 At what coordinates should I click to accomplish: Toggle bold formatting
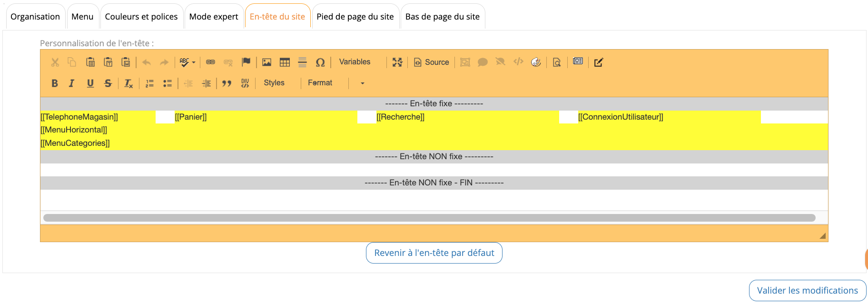pos(55,83)
